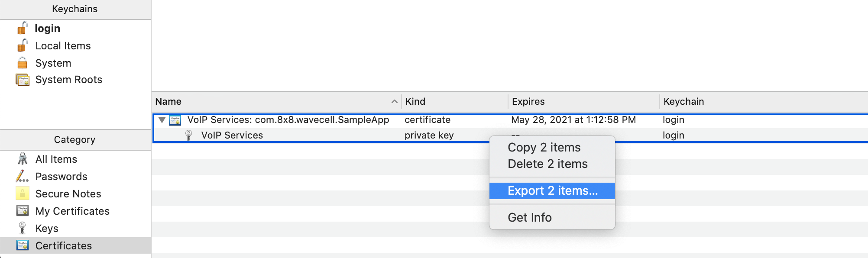The height and width of the screenshot is (258, 868).
Task: Select Get Info in the context menu
Action: [530, 217]
